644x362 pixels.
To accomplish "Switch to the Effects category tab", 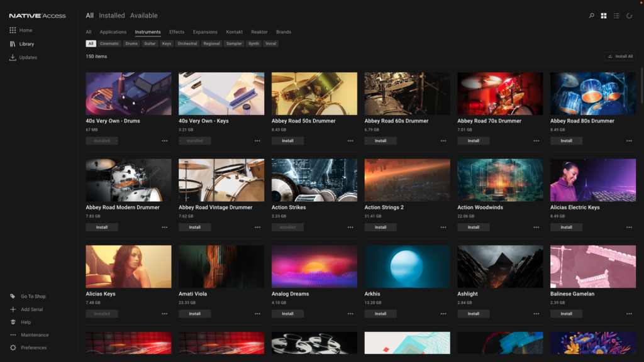I will 177,32.
